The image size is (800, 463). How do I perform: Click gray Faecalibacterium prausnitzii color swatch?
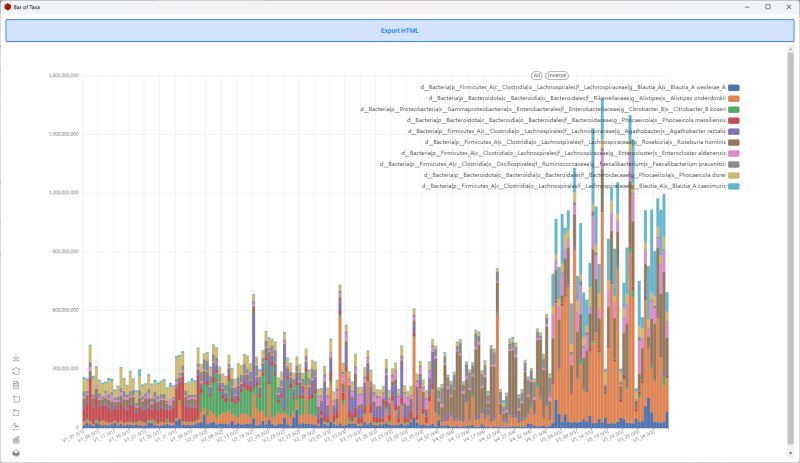pyautogui.click(x=734, y=164)
